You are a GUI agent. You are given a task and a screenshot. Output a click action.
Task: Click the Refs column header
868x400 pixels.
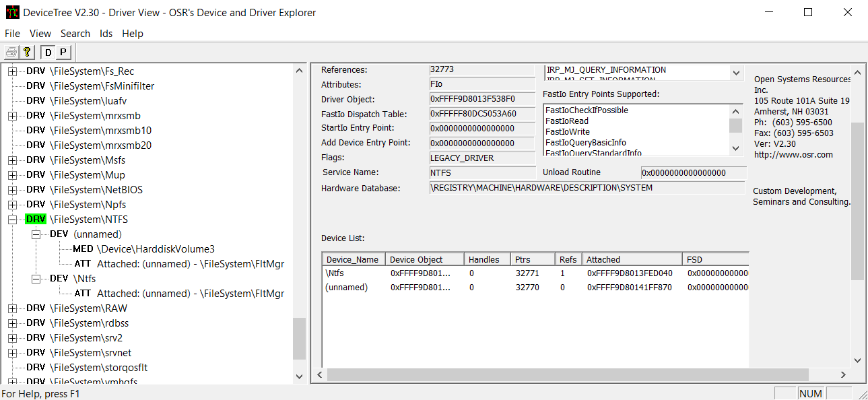[x=568, y=259]
